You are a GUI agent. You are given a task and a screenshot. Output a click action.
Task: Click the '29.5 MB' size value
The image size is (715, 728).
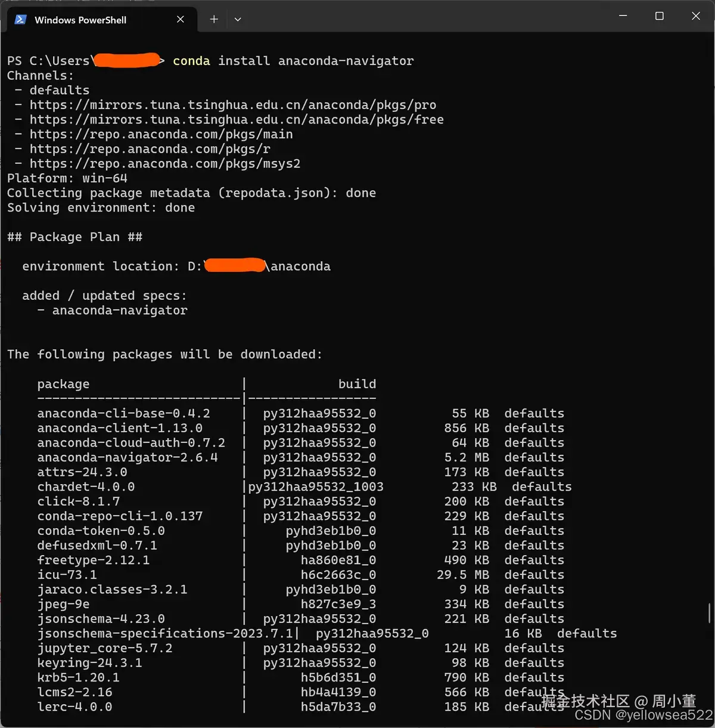[x=462, y=575]
